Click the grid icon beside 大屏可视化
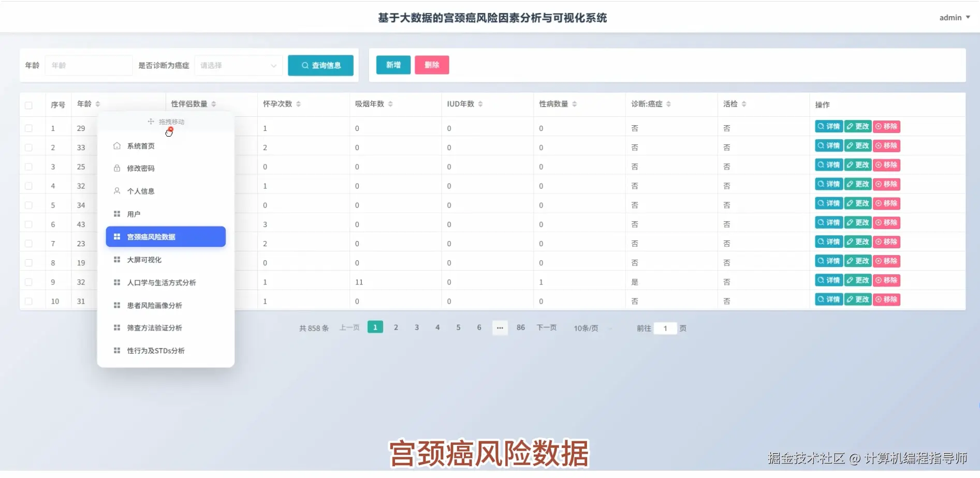Viewport: 980px width, 478px height. click(x=117, y=260)
